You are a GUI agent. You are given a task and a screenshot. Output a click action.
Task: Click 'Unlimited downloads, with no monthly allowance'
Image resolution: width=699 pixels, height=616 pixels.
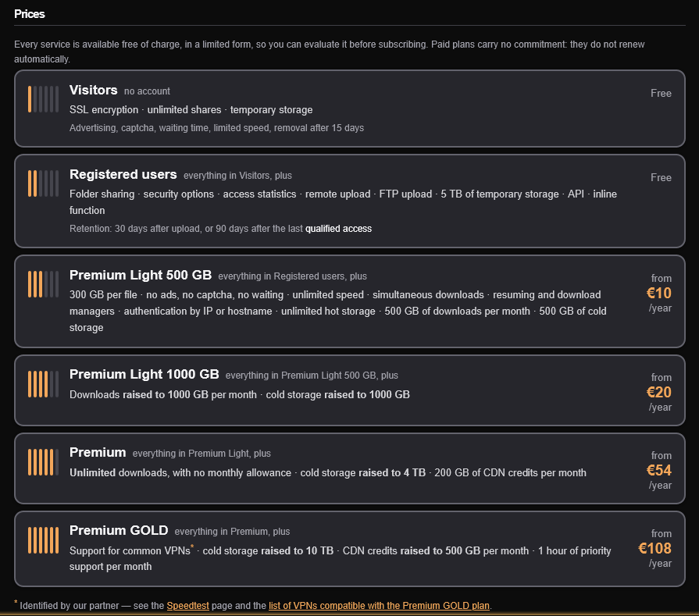pos(180,472)
